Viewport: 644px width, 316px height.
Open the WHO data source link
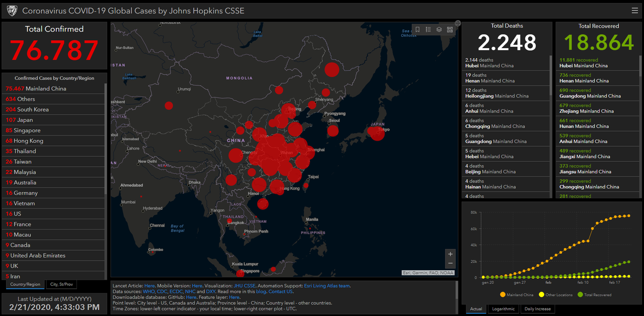149,291
